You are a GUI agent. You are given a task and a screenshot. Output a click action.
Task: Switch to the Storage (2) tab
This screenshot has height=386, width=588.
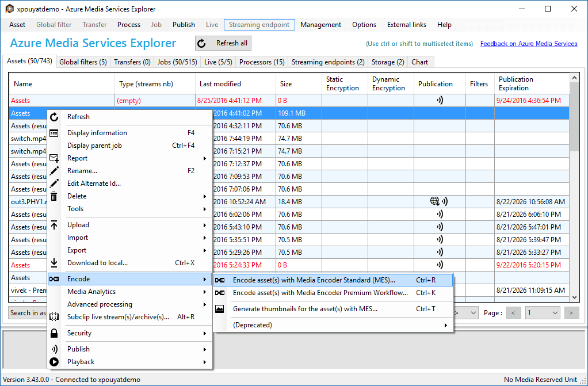click(388, 62)
